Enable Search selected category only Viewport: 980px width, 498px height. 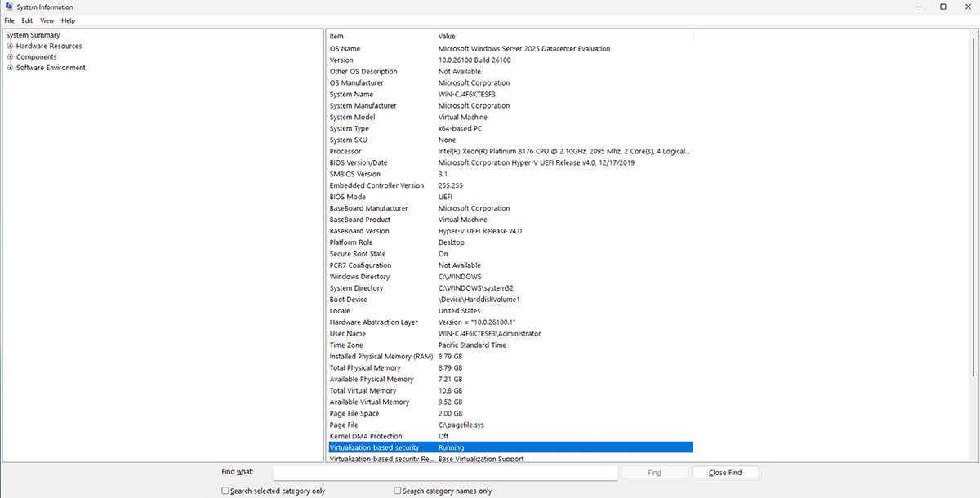click(x=225, y=490)
